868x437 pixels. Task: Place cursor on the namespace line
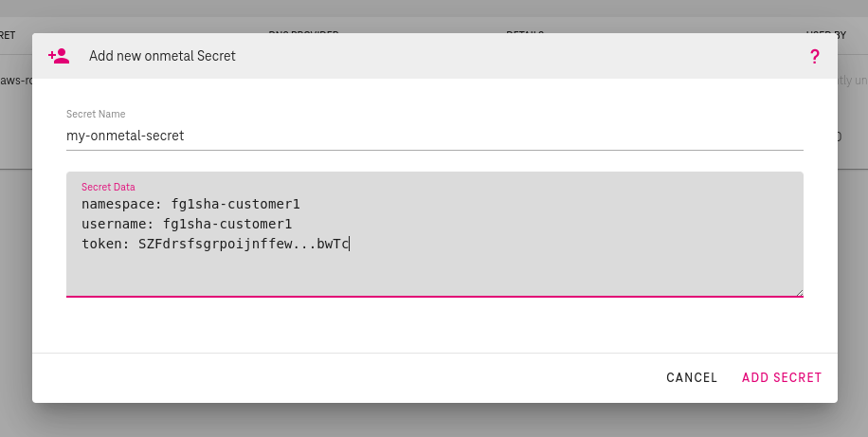tap(190, 204)
